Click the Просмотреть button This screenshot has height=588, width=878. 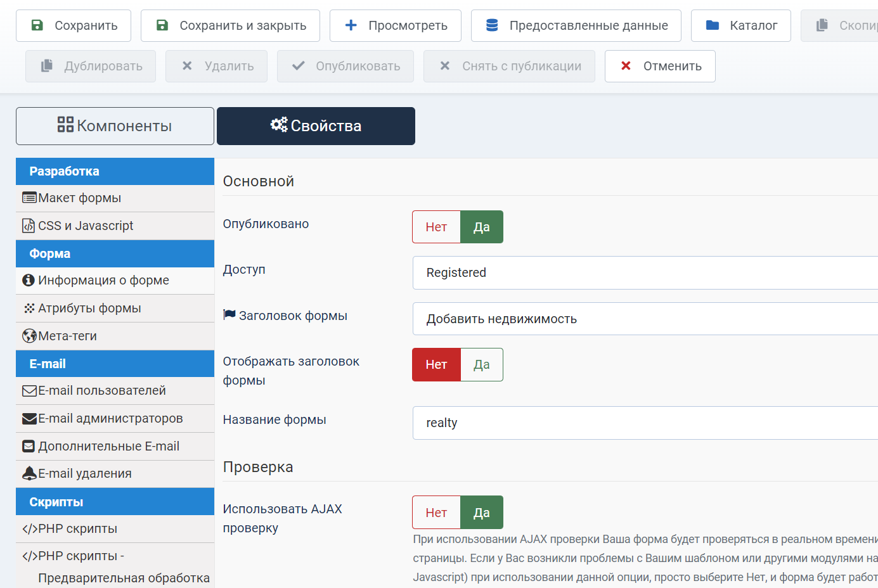pos(396,25)
